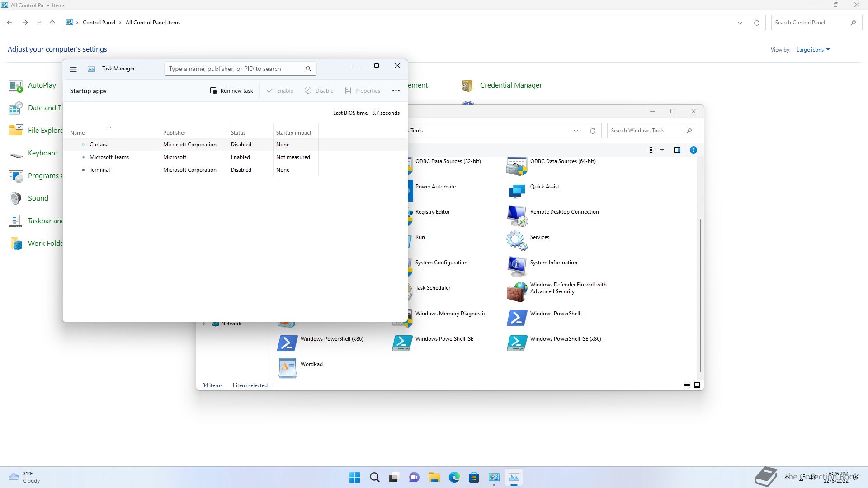Switch Windows Tools to details view
The height and width of the screenshot is (488, 868).
pos(687,385)
